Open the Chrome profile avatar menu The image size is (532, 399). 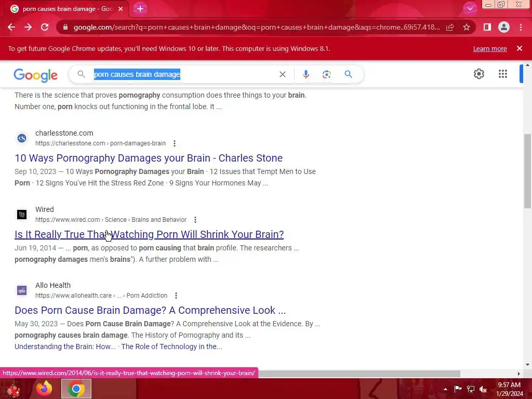[504, 27]
